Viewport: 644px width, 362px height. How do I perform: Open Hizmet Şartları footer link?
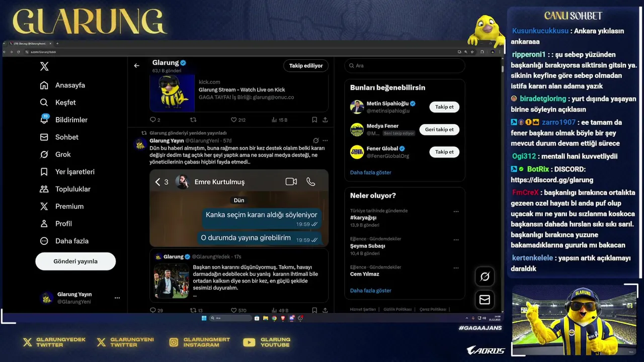point(363,309)
